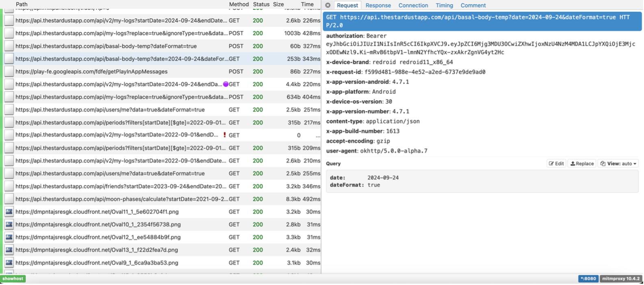Open the Connection tab
The height and width of the screenshot is (285, 644).
(x=413, y=5)
